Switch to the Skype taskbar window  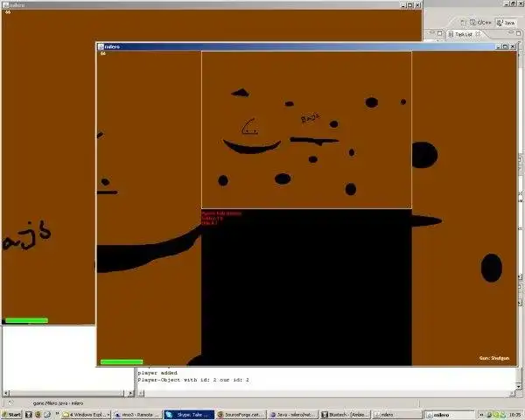(x=189, y=415)
